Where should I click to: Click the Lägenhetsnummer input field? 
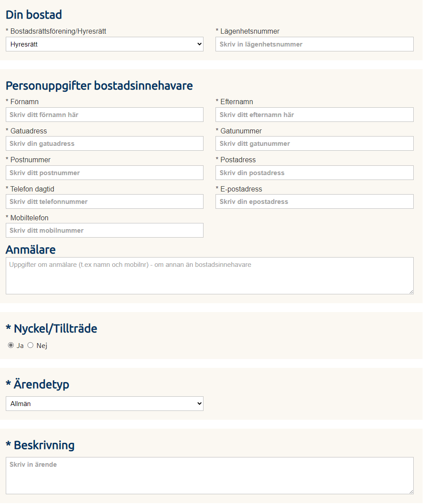(x=314, y=44)
